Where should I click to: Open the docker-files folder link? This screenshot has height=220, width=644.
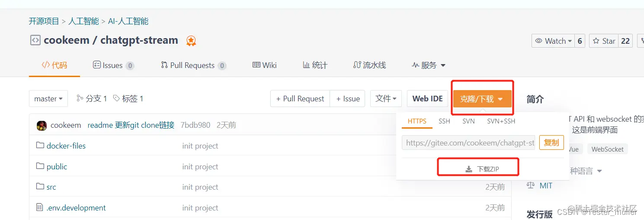(x=66, y=146)
